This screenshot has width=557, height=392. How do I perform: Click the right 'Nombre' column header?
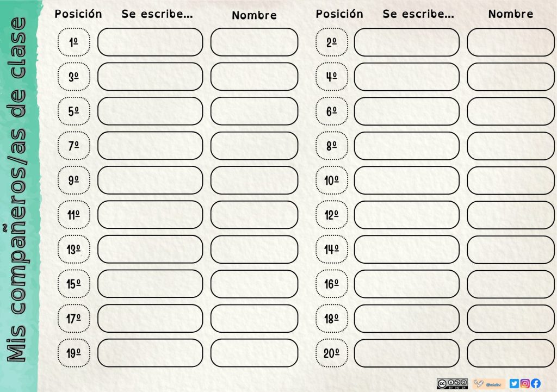click(511, 14)
